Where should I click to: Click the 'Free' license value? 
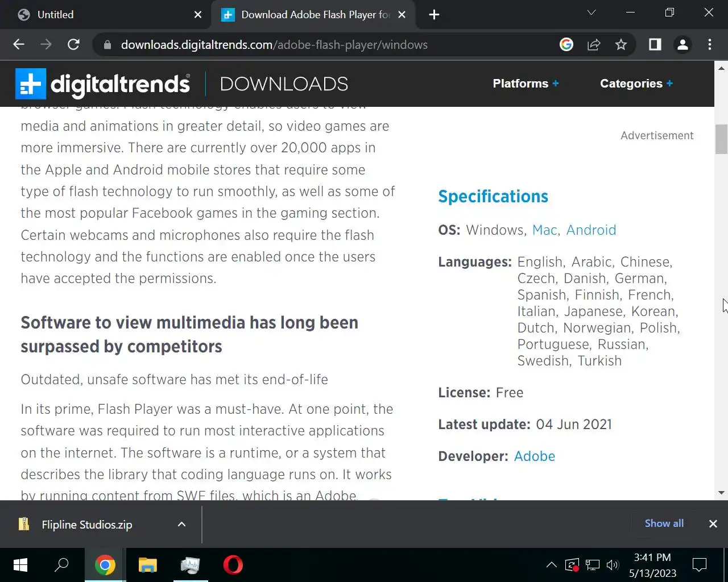510,393
